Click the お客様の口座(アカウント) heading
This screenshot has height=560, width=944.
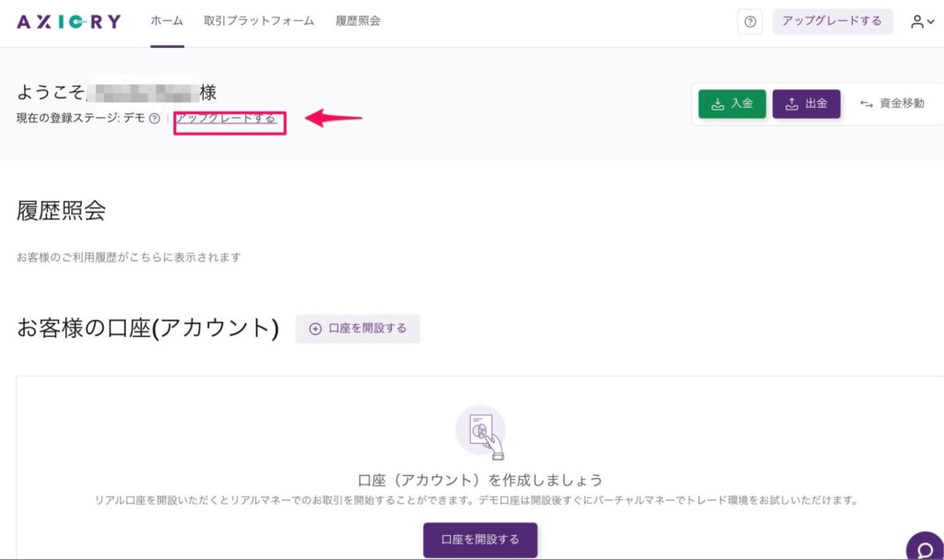click(x=147, y=328)
